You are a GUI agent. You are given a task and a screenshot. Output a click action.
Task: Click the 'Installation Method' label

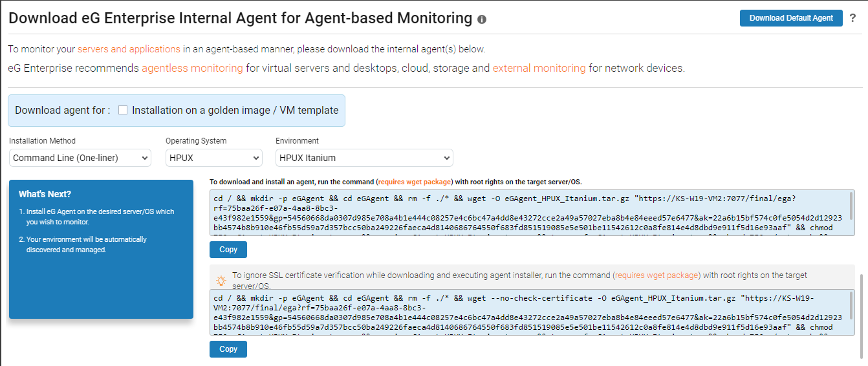(42, 141)
